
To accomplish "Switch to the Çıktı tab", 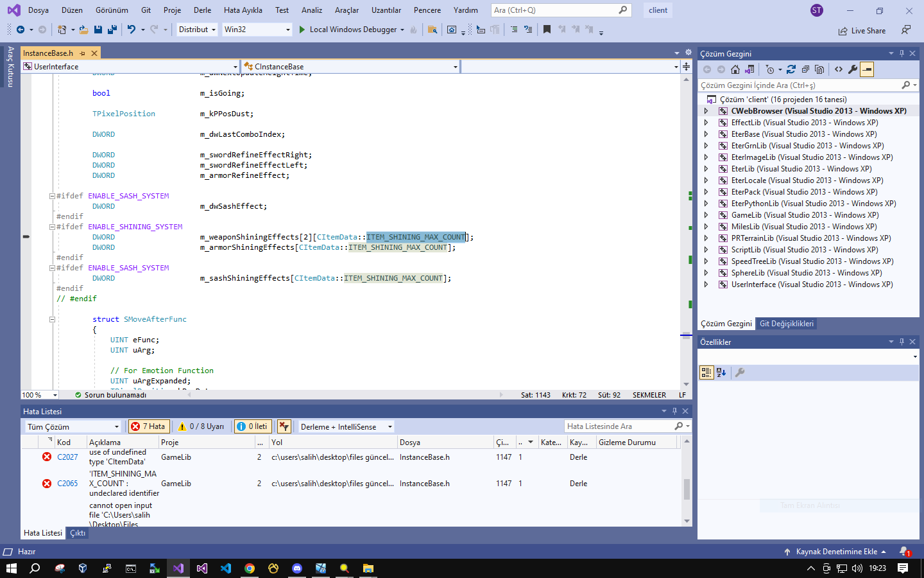I will click(78, 533).
